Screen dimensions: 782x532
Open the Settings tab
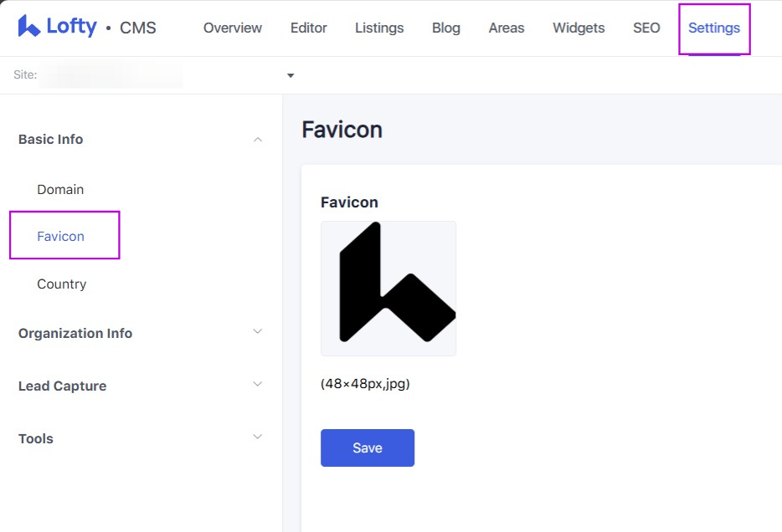713,28
